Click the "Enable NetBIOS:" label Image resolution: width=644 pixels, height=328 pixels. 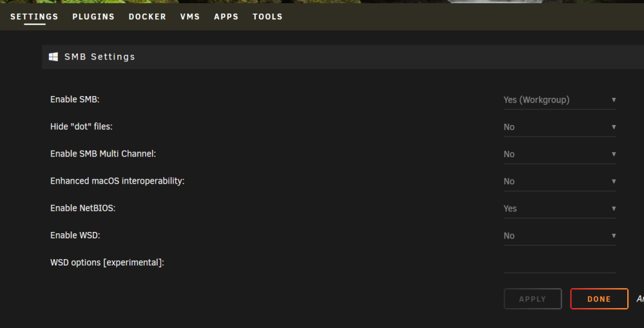83,208
